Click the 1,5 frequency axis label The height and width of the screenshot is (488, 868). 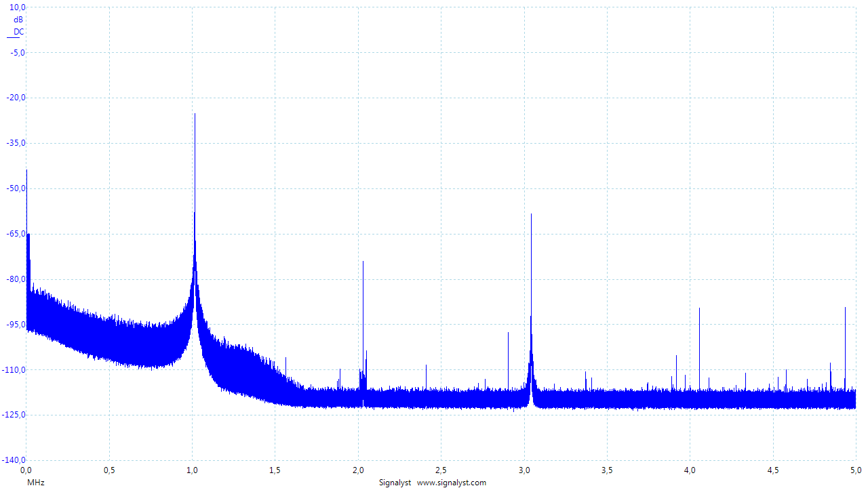(275, 470)
